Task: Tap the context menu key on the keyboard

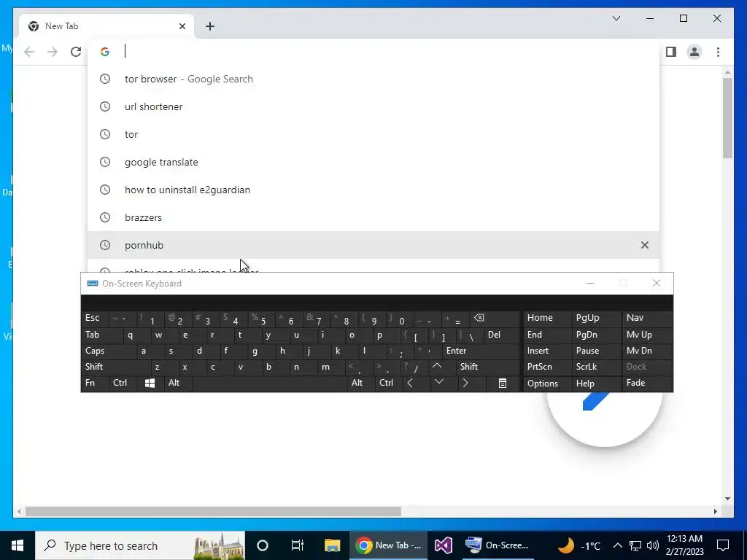Action: (503, 384)
